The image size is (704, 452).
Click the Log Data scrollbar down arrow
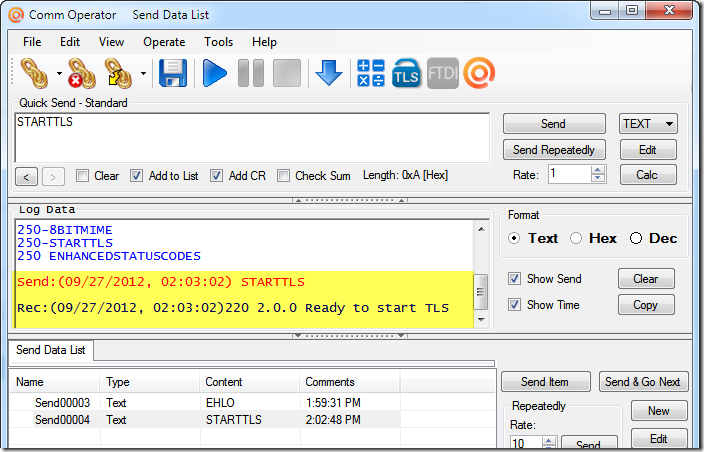(481, 320)
